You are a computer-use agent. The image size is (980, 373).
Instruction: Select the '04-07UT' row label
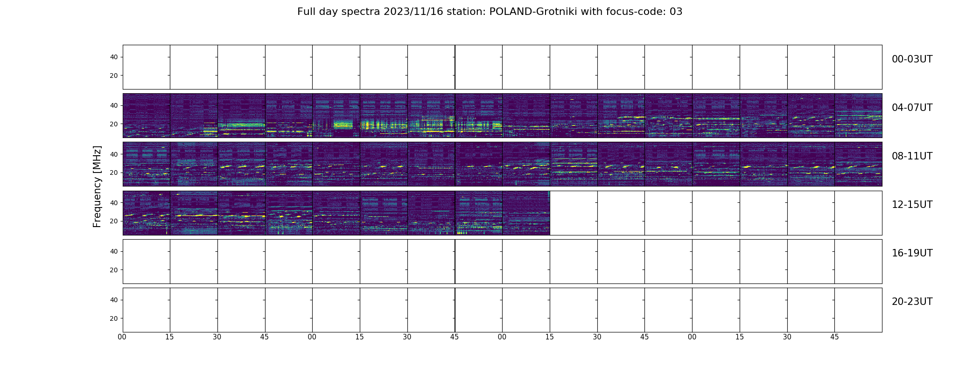pyautogui.click(x=912, y=108)
